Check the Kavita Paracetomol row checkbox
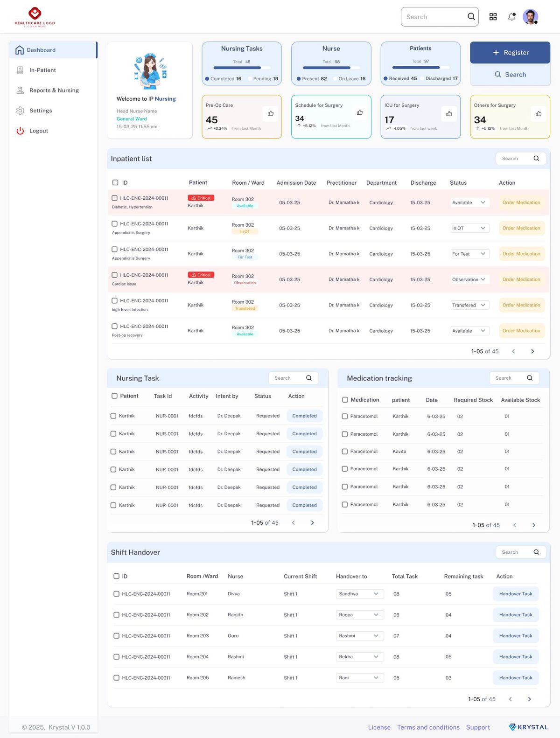This screenshot has height=738, width=560. [345, 452]
